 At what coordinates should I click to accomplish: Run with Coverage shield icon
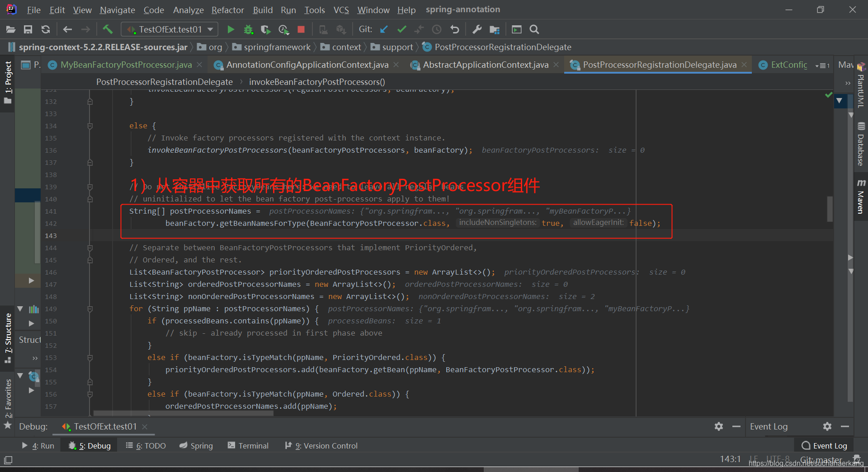tap(266, 29)
